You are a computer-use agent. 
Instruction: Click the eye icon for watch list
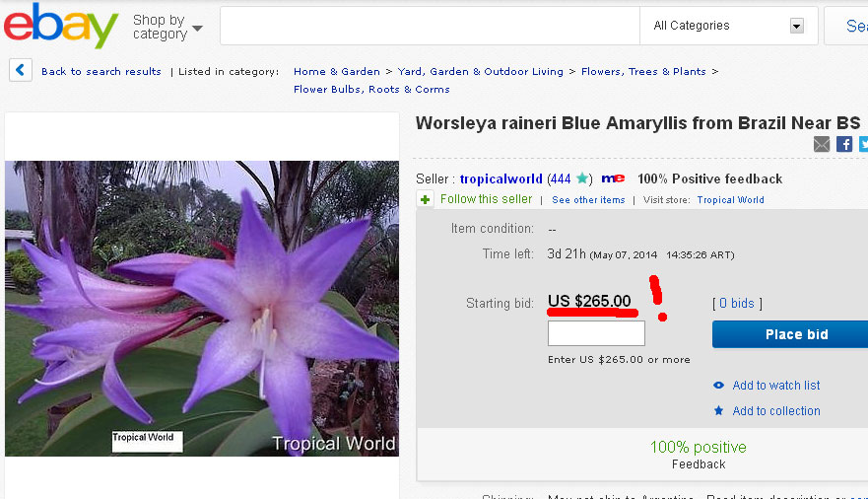[x=718, y=385]
